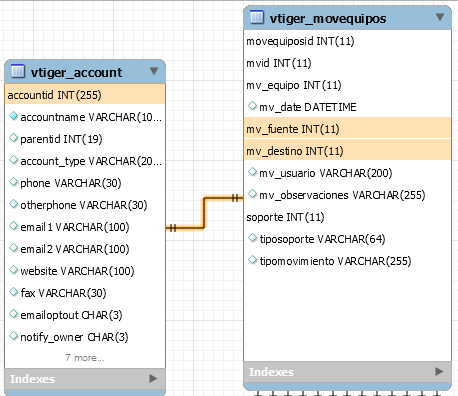Click the vtiger_account table icon
Screen dimensions: 458x396
tap(18, 71)
